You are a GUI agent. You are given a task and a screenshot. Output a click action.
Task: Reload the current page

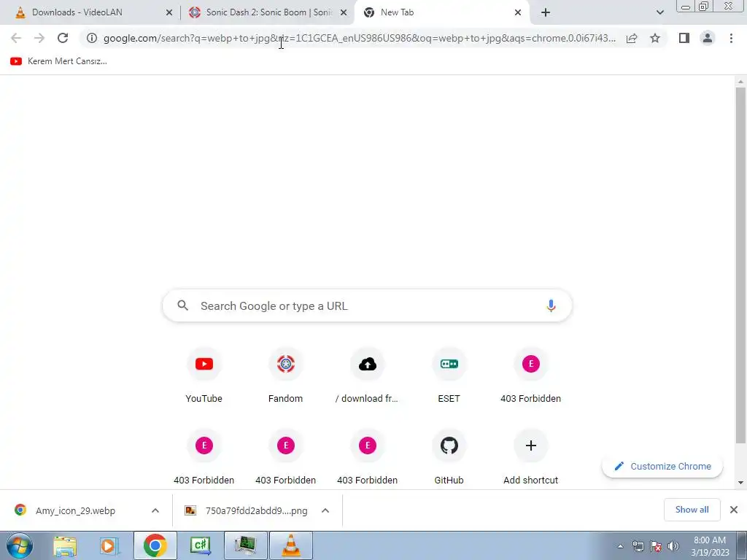(x=63, y=38)
